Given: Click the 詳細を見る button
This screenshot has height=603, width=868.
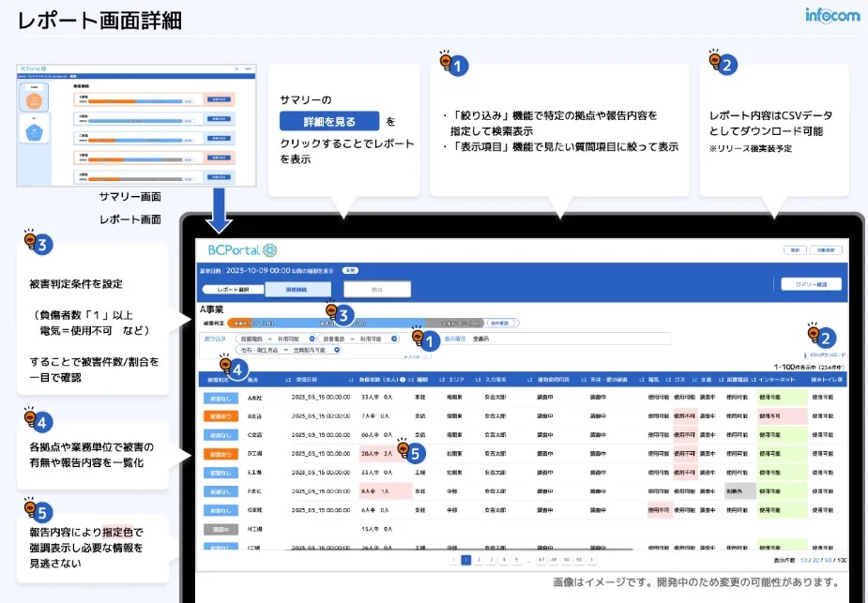Looking at the screenshot, I should [328, 121].
